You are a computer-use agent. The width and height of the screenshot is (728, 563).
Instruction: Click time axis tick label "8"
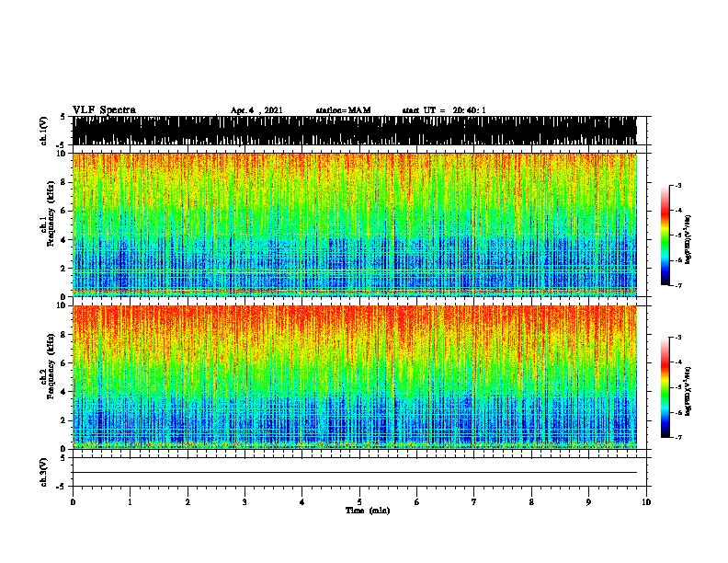pyautogui.click(x=531, y=502)
